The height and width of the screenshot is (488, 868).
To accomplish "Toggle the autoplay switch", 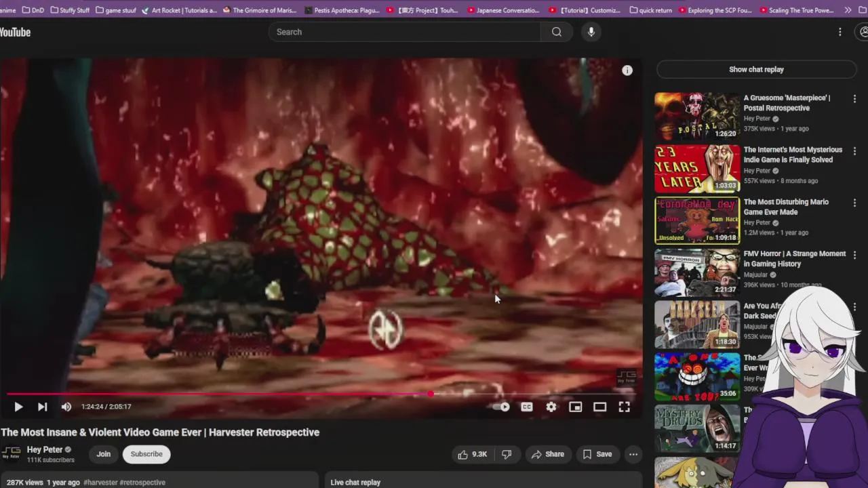I will (502, 407).
